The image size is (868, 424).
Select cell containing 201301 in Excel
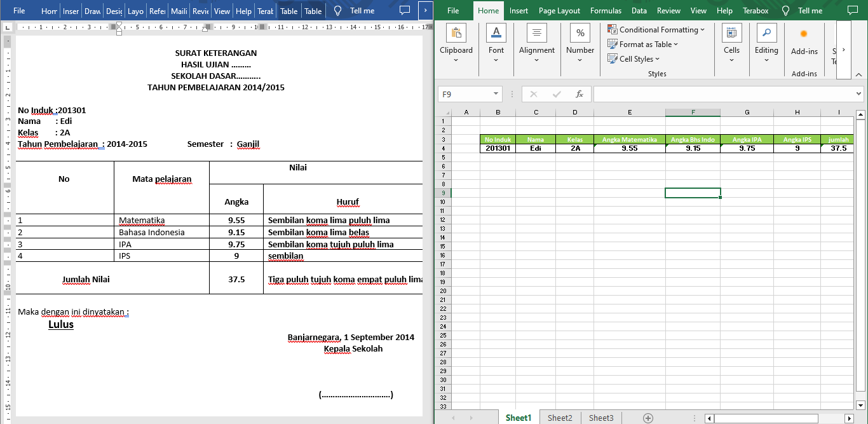coord(498,148)
